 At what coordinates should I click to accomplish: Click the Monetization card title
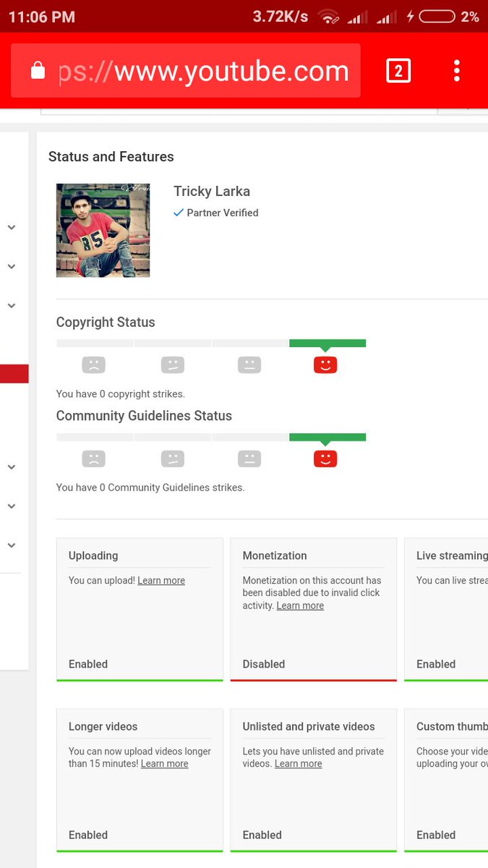[x=275, y=556]
